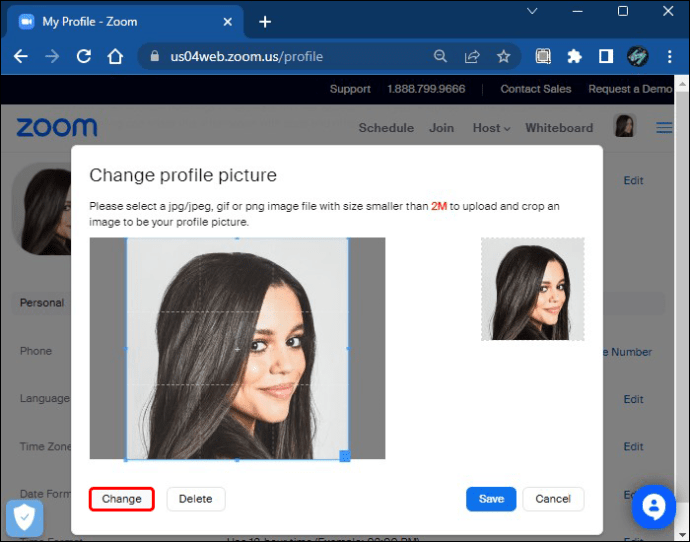Screen dimensions: 690x542
Task: Go back using the browser back arrow
Action: (x=21, y=56)
